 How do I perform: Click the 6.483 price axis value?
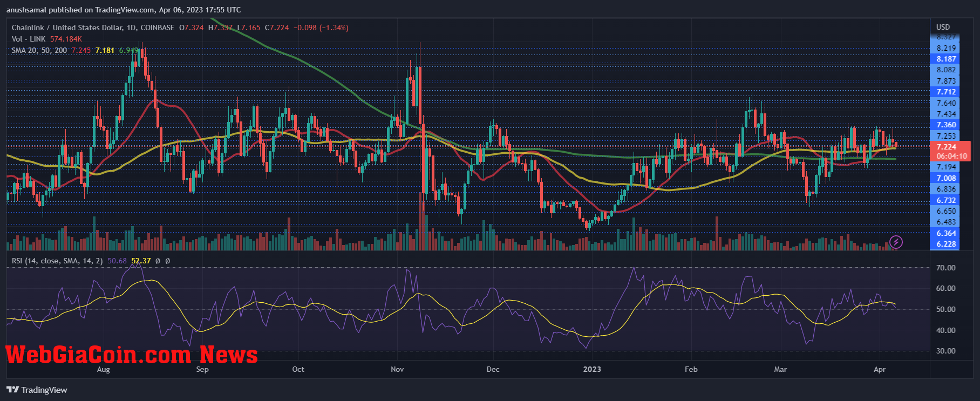[x=946, y=222]
